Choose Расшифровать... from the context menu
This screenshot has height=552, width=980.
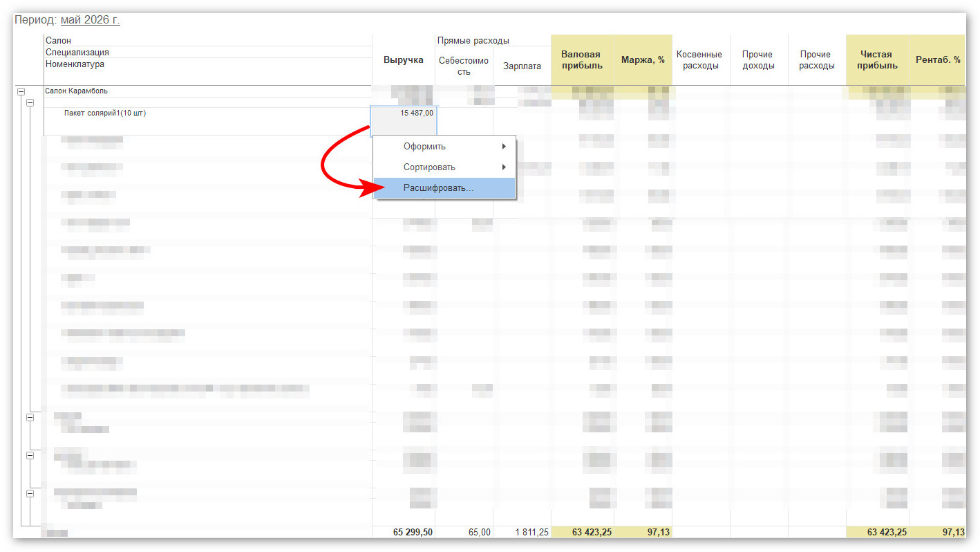(x=444, y=188)
